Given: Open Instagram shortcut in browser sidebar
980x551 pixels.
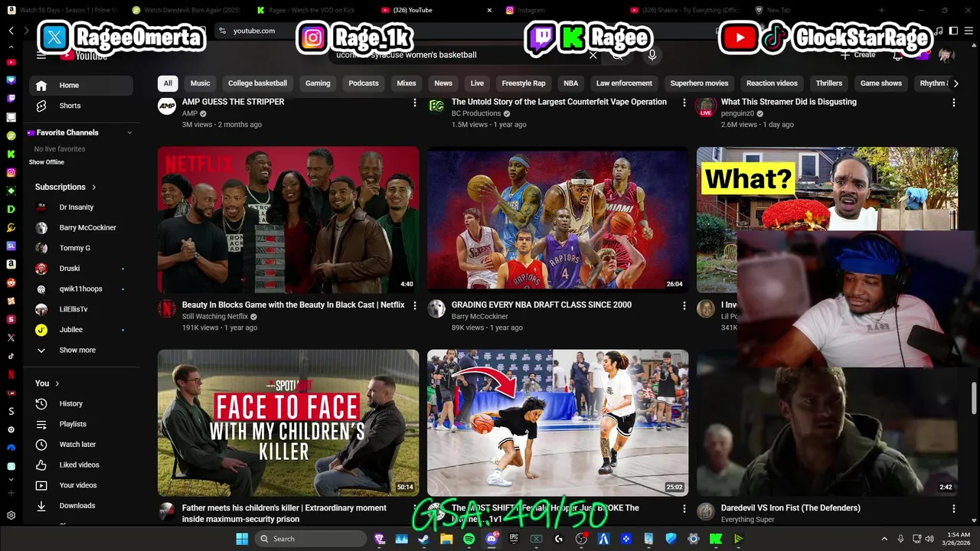Looking at the screenshot, I should click(x=11, y=172).
